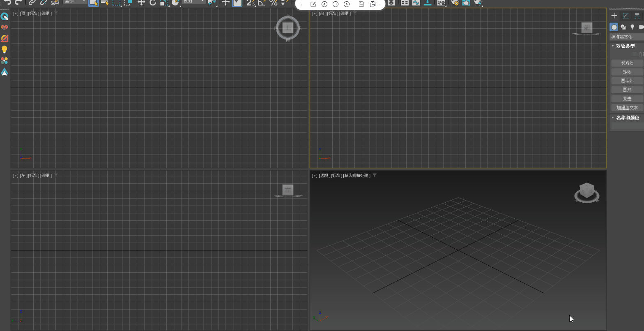Toggle the Keyboard Shortcut Override icon

[237, 2]
